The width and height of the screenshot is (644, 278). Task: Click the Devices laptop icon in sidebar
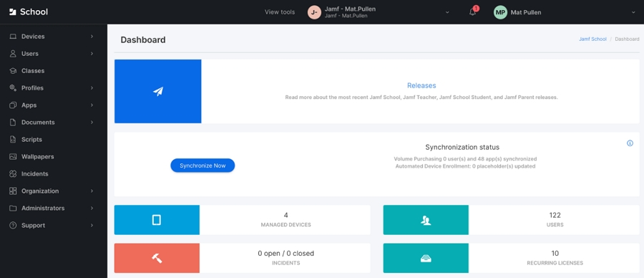click(x=13, y=37)
